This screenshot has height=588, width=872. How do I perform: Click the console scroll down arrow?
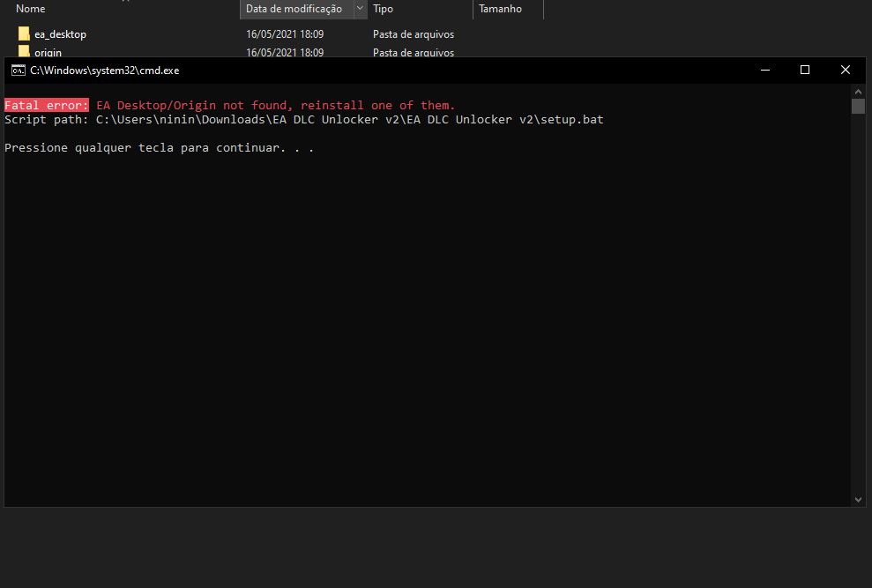pos(858,500)
